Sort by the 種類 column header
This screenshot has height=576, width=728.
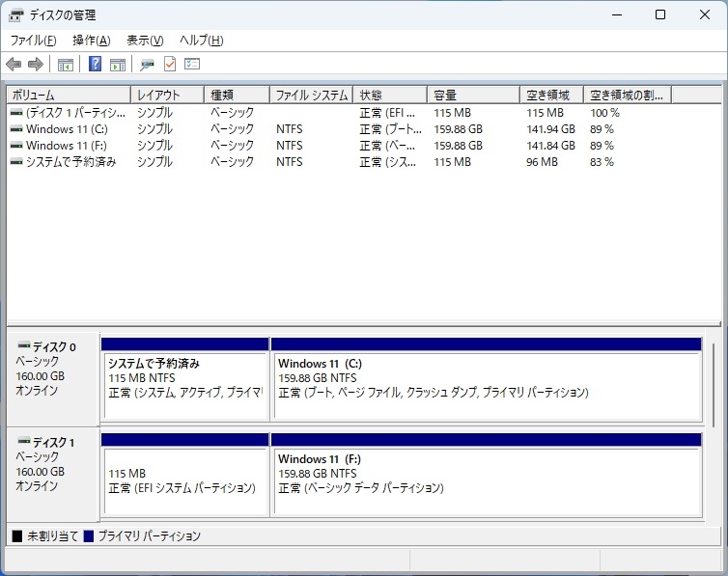tap(238, 96)
